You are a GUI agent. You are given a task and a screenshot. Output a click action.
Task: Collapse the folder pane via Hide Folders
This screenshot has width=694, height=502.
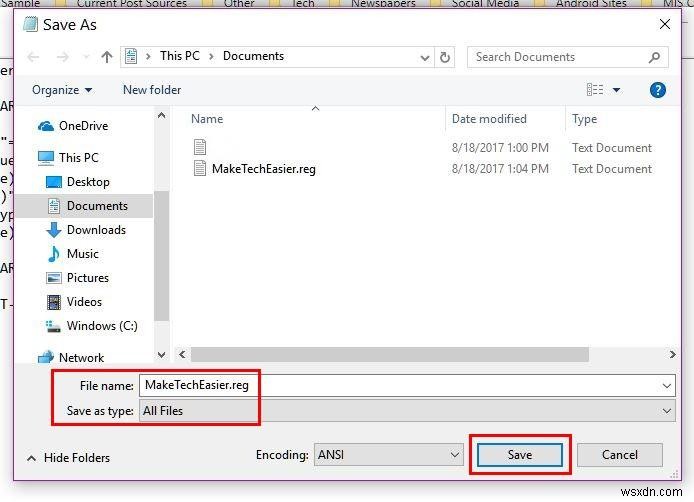click(69, 458)
